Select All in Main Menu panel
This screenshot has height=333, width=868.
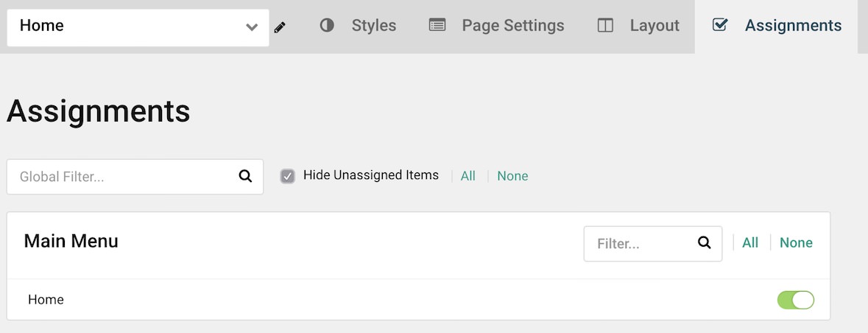(x=750, y=242)
